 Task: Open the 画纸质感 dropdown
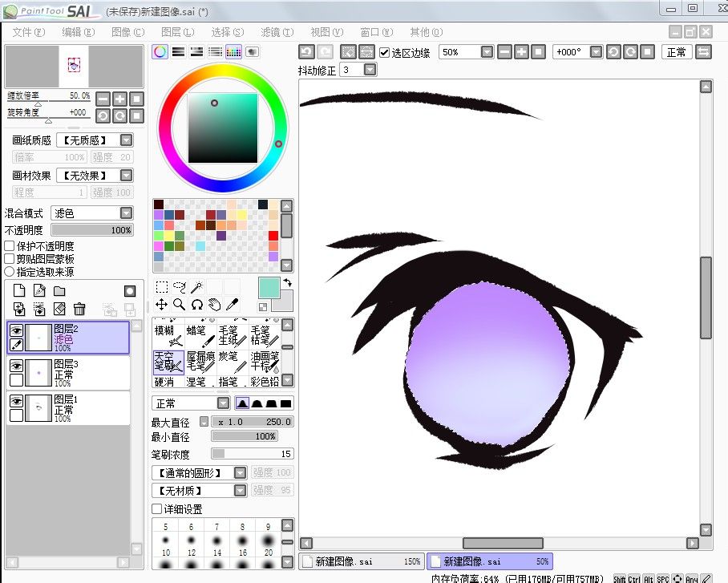[127, 140]
